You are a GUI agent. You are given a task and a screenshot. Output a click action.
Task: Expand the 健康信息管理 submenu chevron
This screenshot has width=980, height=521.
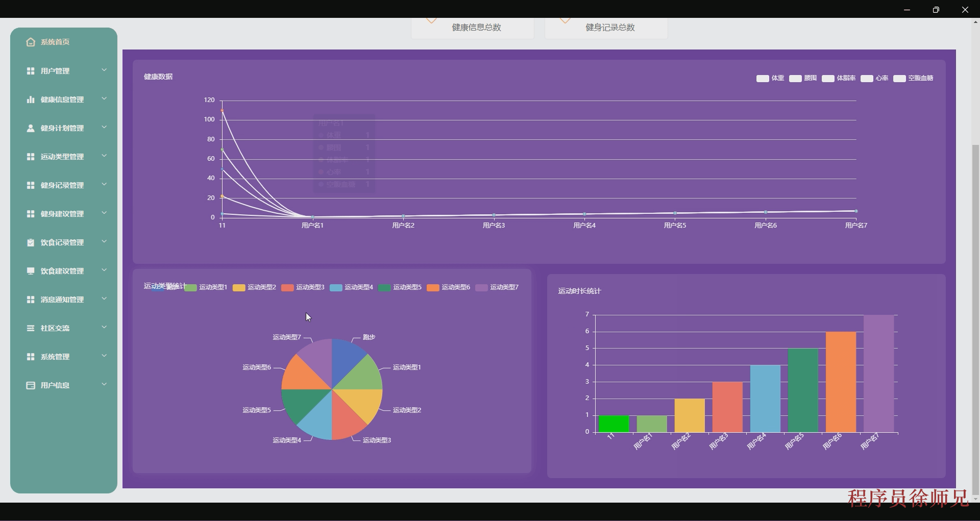tap(104, 98)
